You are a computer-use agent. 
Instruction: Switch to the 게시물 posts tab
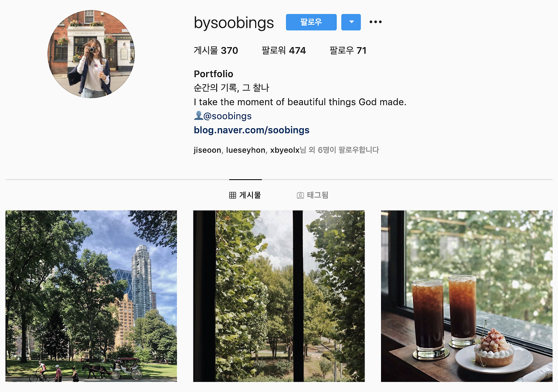point(245,195)
